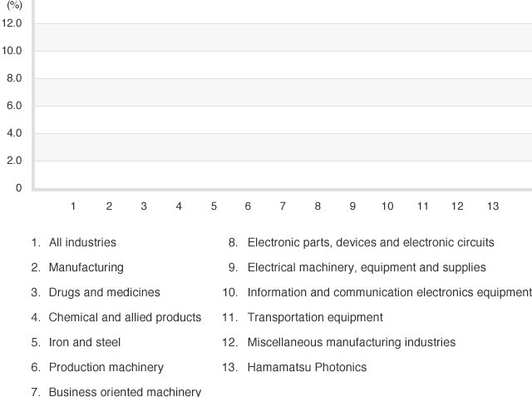
Task: Select the 'Manufacturing' legend label
Action: pyautogui.click(x=86, y=268)
